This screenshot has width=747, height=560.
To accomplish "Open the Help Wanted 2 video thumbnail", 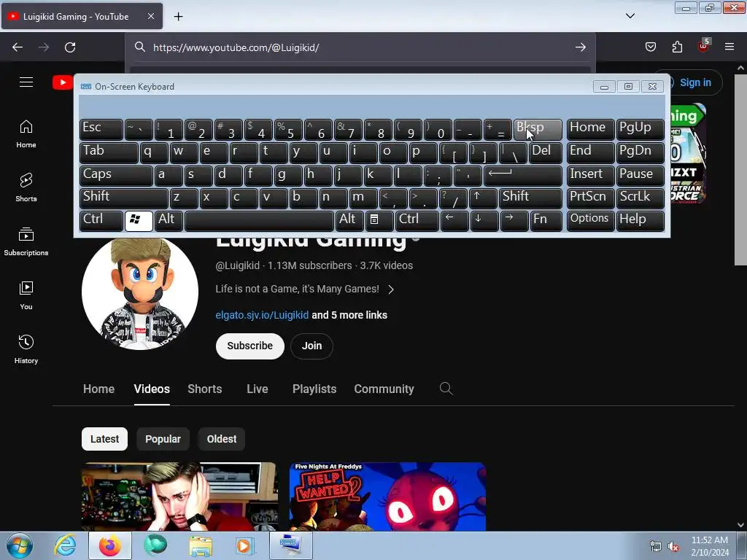I will (x=387, y=497).
